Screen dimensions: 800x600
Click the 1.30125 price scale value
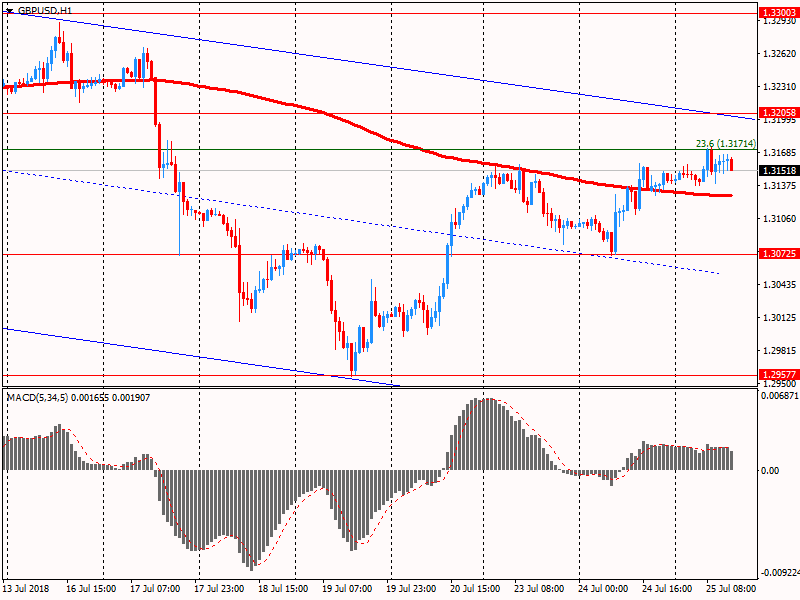[779, 317]
